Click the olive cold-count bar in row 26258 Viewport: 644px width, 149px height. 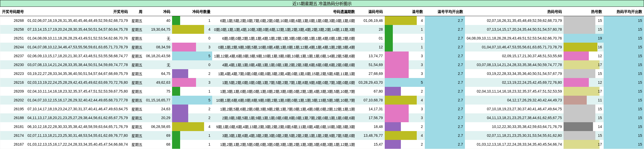[x=188, y=29]
